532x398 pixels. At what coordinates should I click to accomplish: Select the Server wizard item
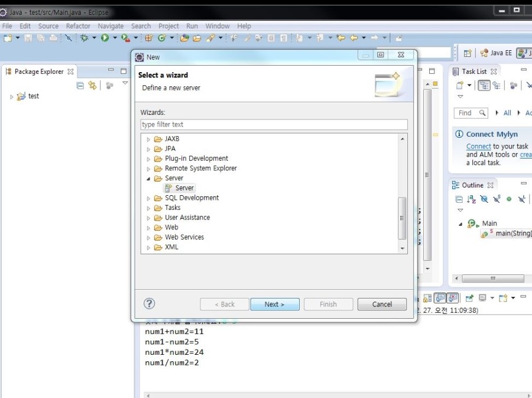coord(180,188)
